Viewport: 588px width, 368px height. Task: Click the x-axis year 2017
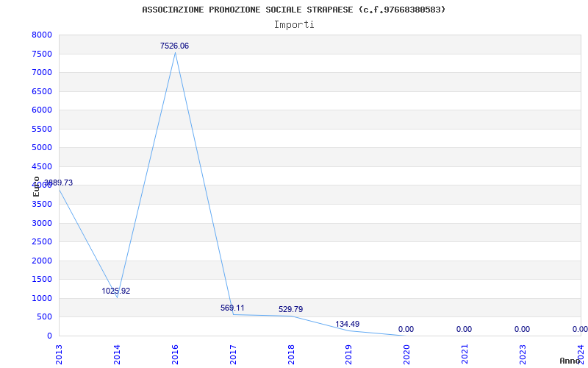pos(233,355)
